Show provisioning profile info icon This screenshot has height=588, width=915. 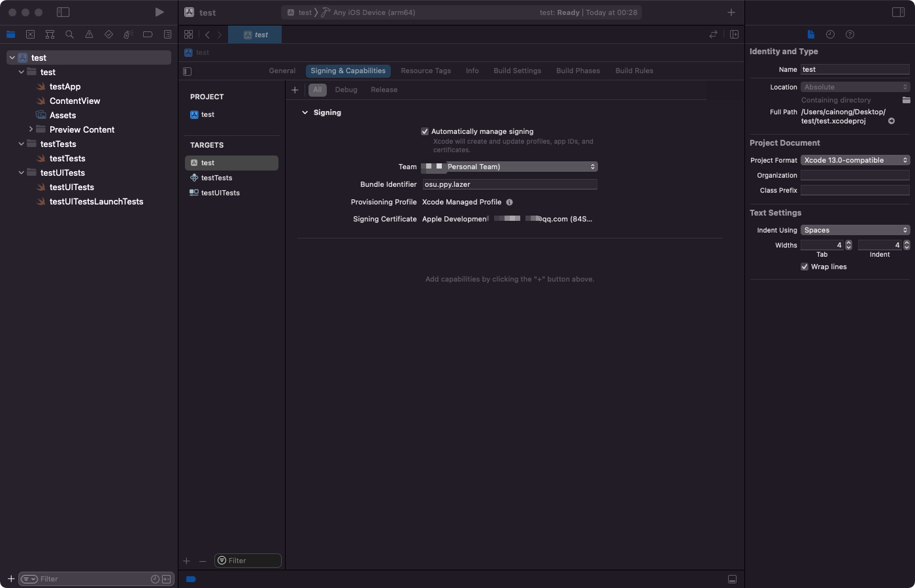[509, 203]
